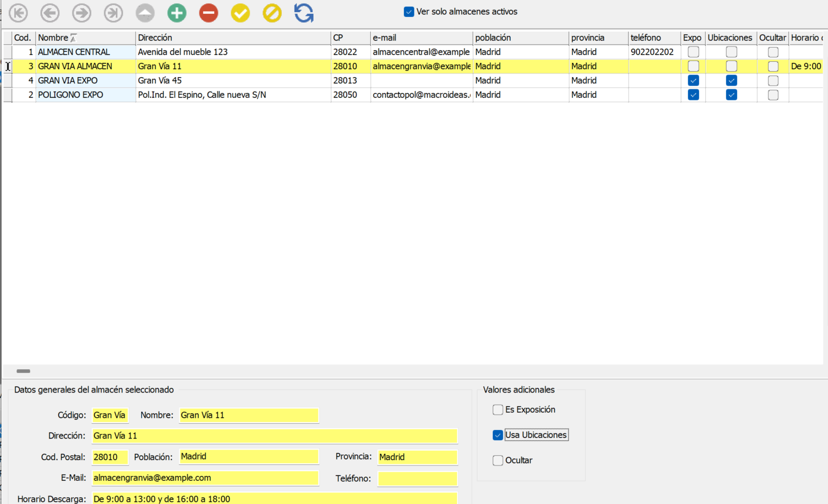Viewport: 828px width, 504px height.
Task: Select the GRAN VIA EXPO row
Action: [412, 80]
